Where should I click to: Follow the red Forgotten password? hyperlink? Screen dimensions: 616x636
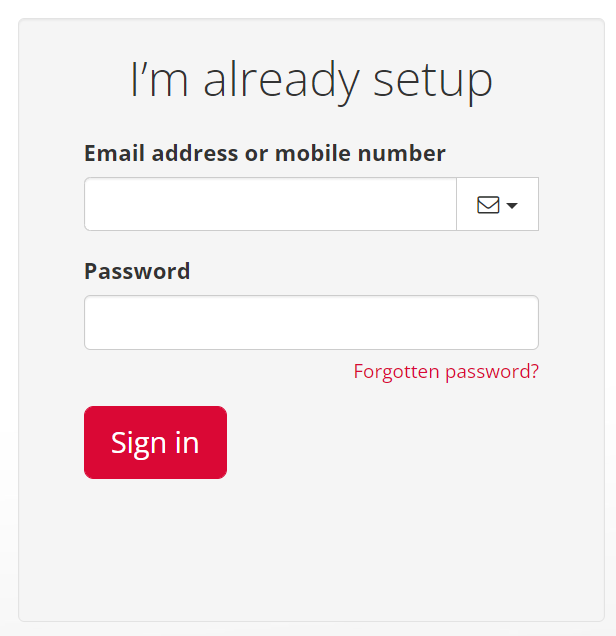click(x=446, y=372)
